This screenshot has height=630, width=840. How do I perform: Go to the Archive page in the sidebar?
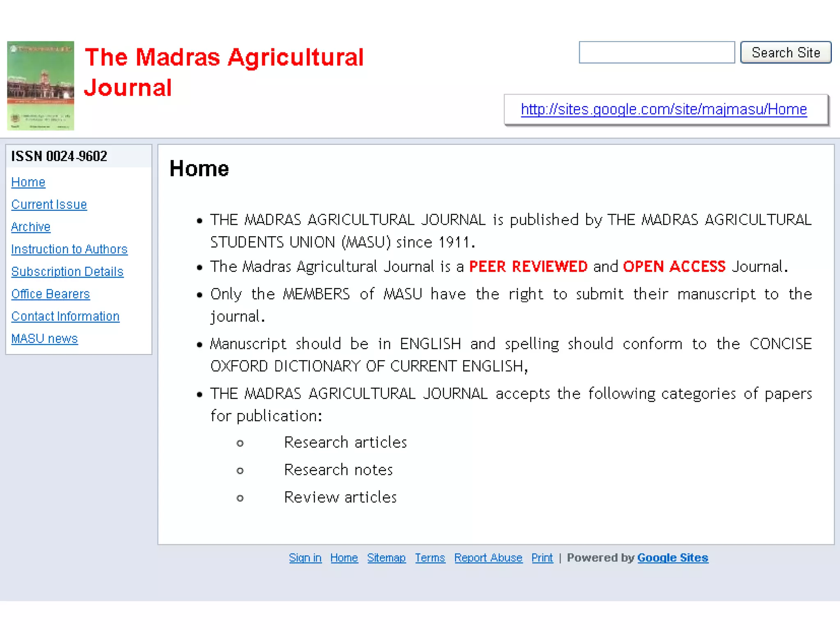31,227
